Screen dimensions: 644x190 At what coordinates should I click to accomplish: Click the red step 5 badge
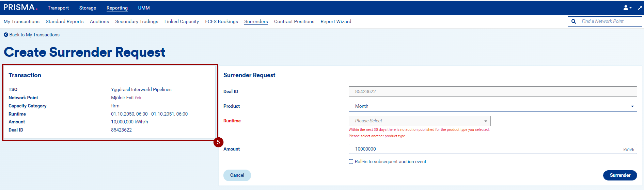pyautogui.click(x=218, y=142)
